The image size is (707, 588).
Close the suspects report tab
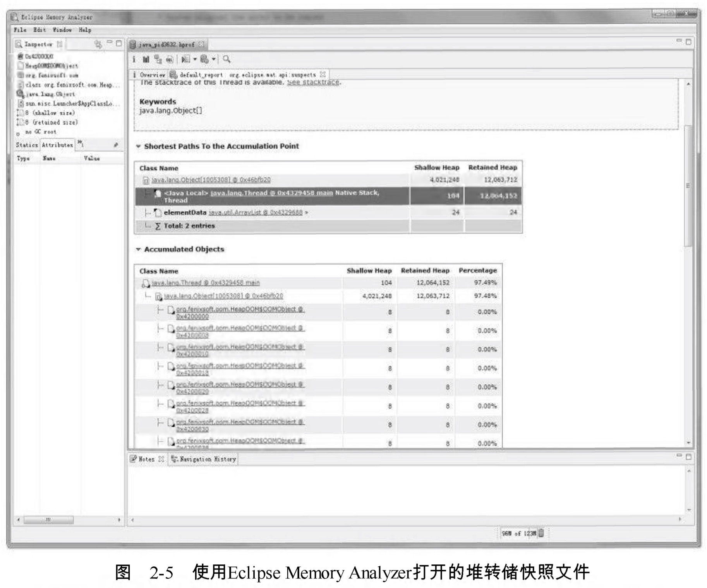pos(323,74)
